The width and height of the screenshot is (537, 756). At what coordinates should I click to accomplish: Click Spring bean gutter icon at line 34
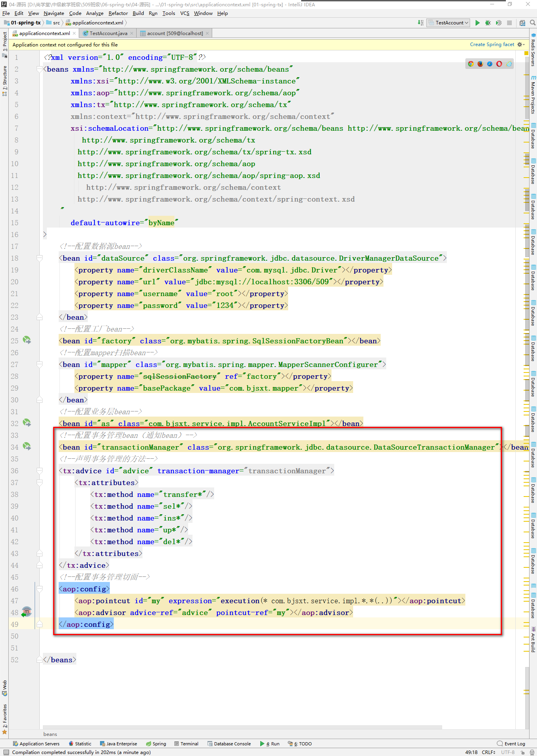(x=27, y=447)
